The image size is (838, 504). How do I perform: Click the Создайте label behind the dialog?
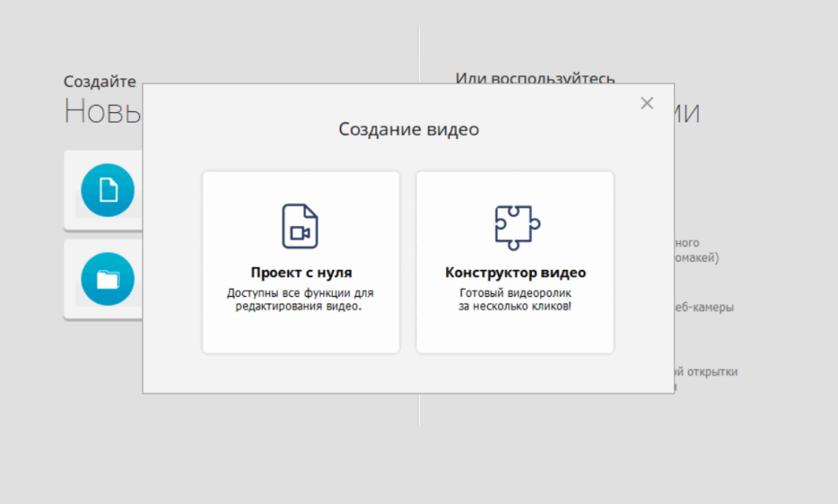[x=100, y=82]
